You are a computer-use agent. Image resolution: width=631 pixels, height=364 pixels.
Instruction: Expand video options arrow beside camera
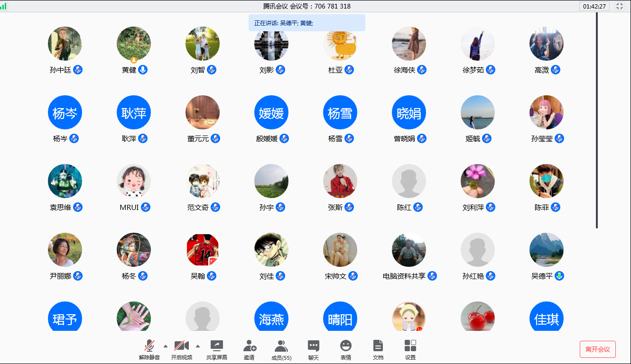pos(198,346)
